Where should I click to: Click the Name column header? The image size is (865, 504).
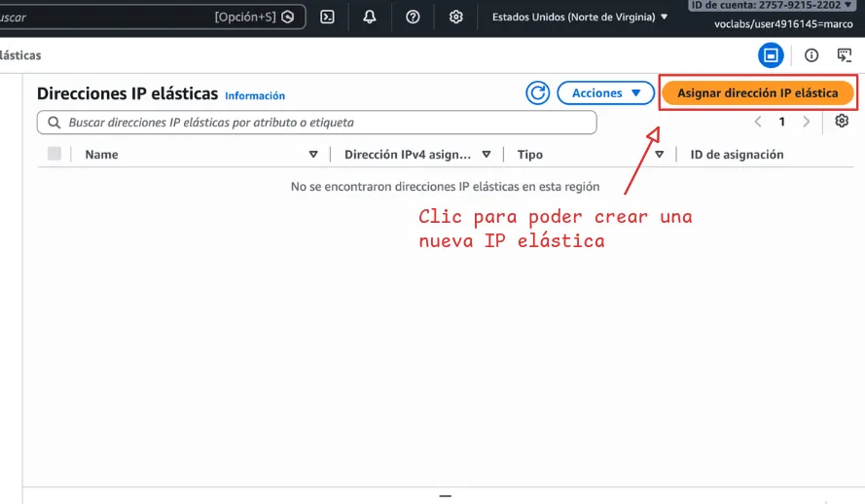coord(101,155)
